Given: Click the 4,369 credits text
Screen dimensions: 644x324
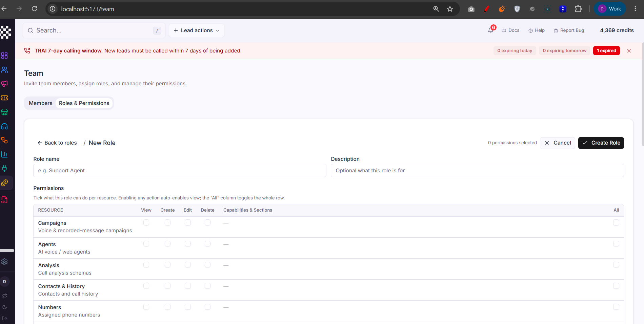Looking at the screenshot, I should click(617, 30).
